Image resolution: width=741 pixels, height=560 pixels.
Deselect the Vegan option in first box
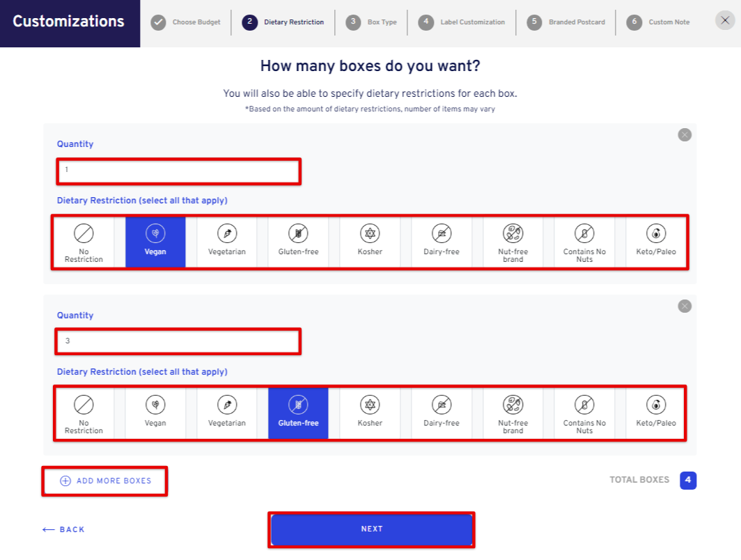click(155, 242)
